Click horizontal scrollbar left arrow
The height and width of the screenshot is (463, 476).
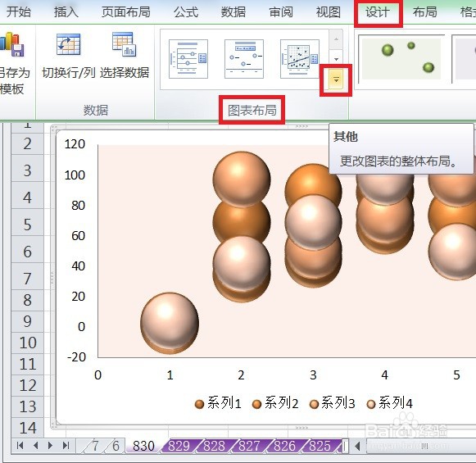[357, 446]
